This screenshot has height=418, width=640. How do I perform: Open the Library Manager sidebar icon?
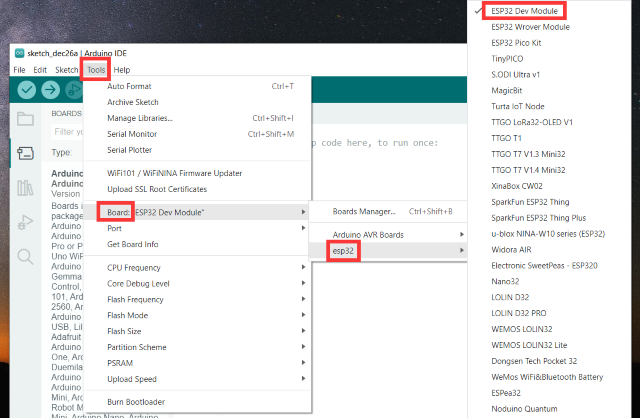[25, 188]
